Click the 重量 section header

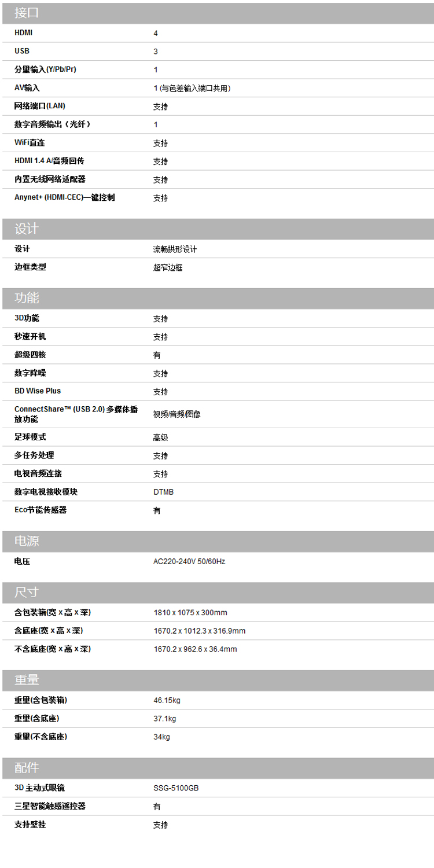coord(27,681)
